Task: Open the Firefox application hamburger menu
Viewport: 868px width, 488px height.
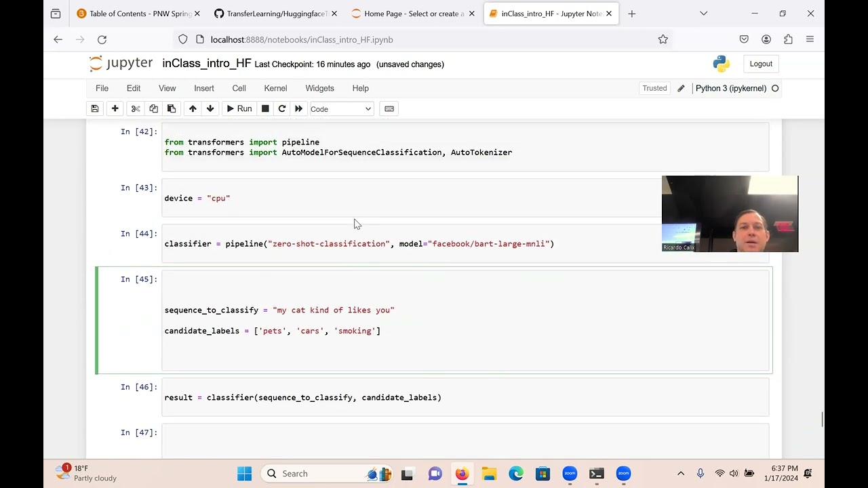Action: [810, 39]
